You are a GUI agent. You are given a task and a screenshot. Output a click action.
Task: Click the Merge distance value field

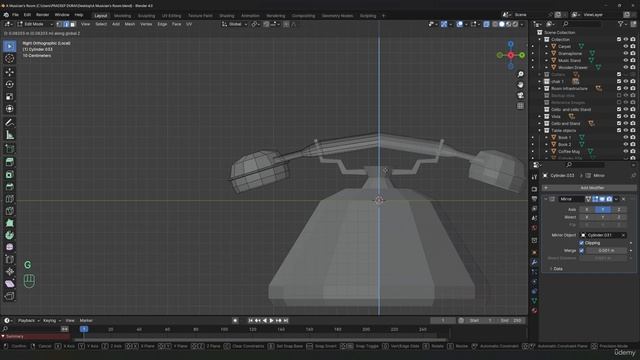(606, 251)
